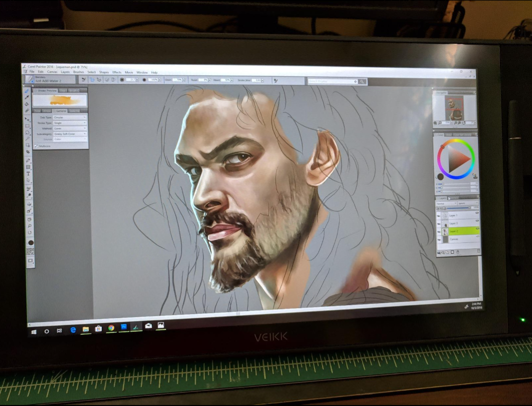
Task: Expand the Stroke Type dropdown
Action: [x=70, y=123]
